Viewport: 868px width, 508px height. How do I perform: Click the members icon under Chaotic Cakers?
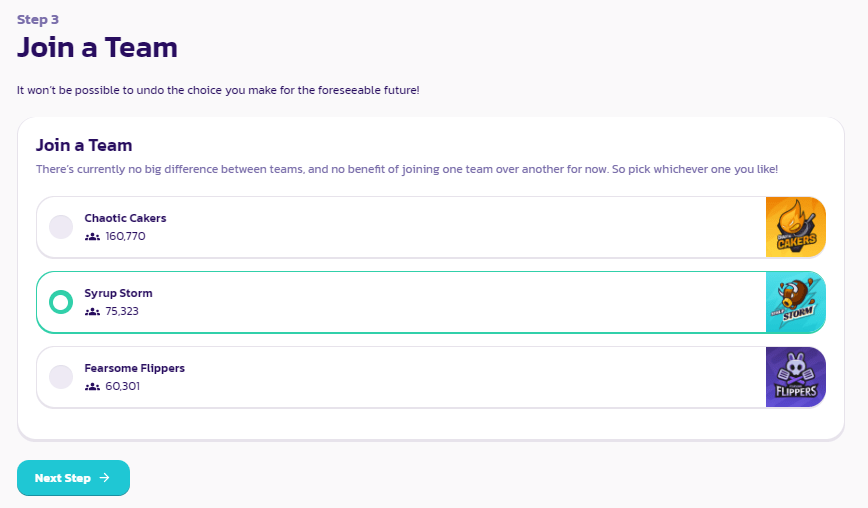[x=93, y=236]
